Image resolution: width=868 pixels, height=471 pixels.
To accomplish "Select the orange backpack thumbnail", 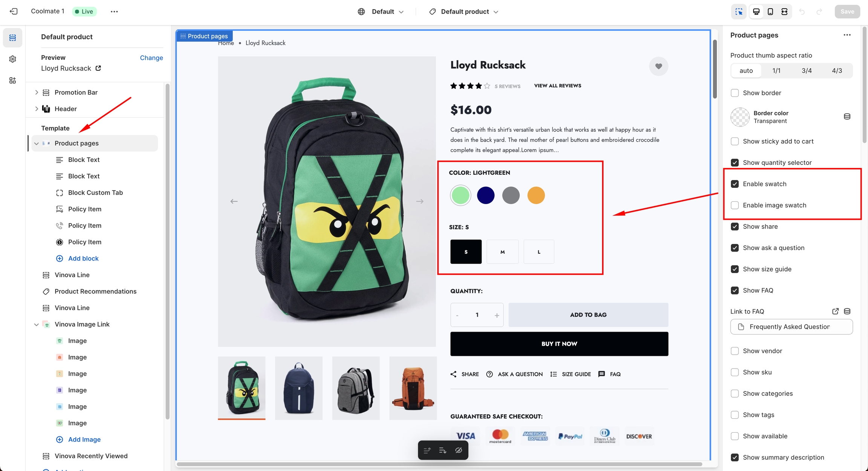I will [x=413, y=388].
